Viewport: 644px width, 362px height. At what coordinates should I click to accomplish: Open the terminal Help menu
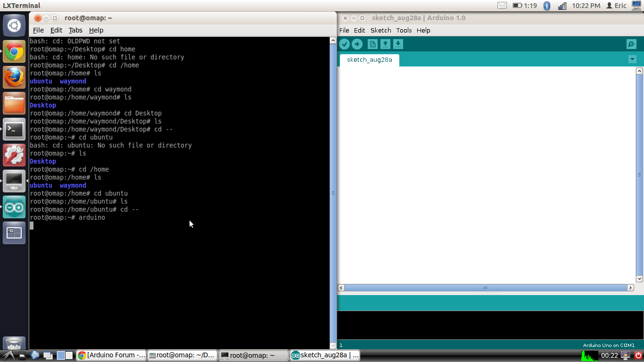96,30
